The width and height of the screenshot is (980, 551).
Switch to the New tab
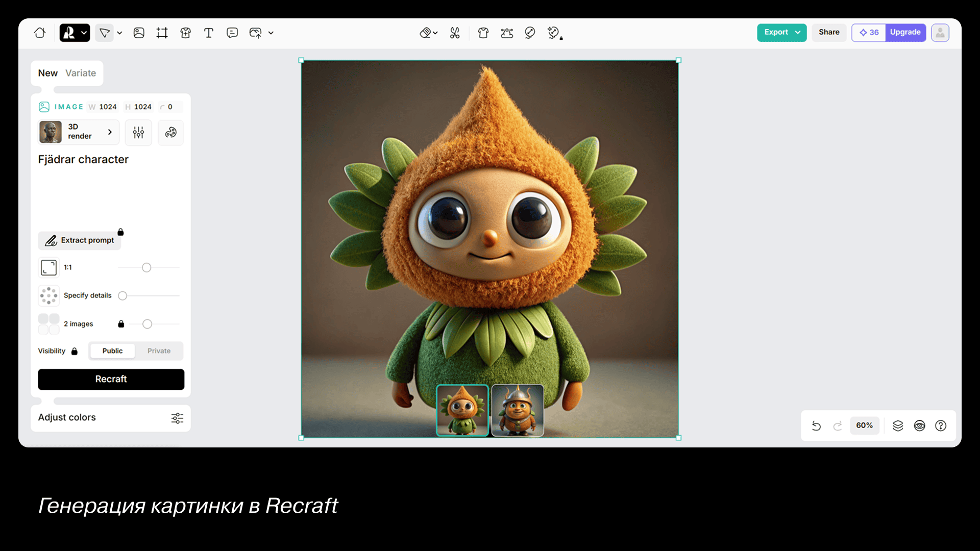pos(47,73)
